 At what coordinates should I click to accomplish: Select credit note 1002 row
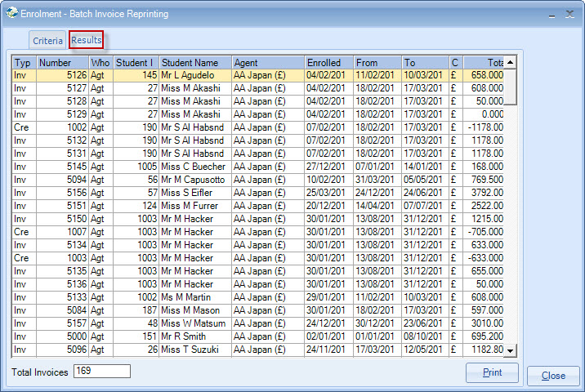click(x=194, y=127)
